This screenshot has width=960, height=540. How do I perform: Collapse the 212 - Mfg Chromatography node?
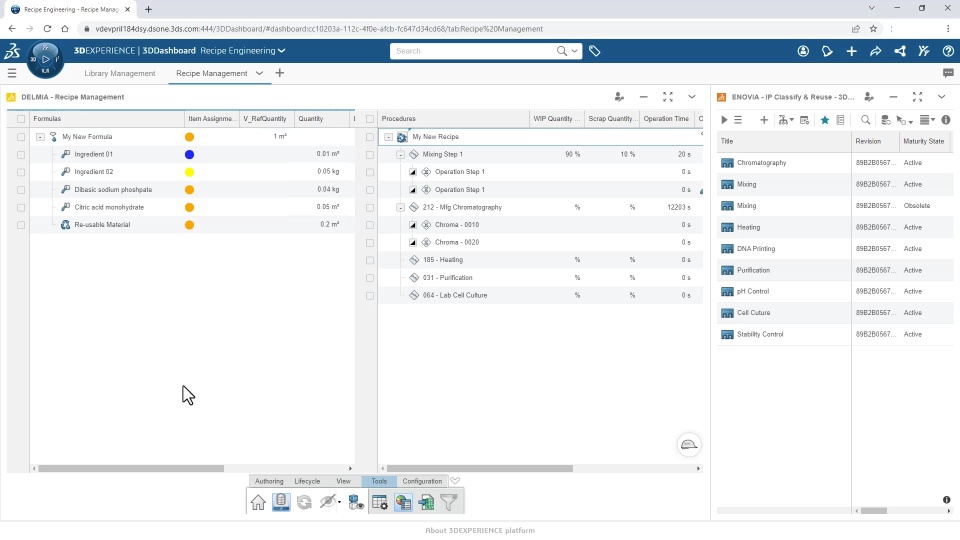click(x=400, y=208)
